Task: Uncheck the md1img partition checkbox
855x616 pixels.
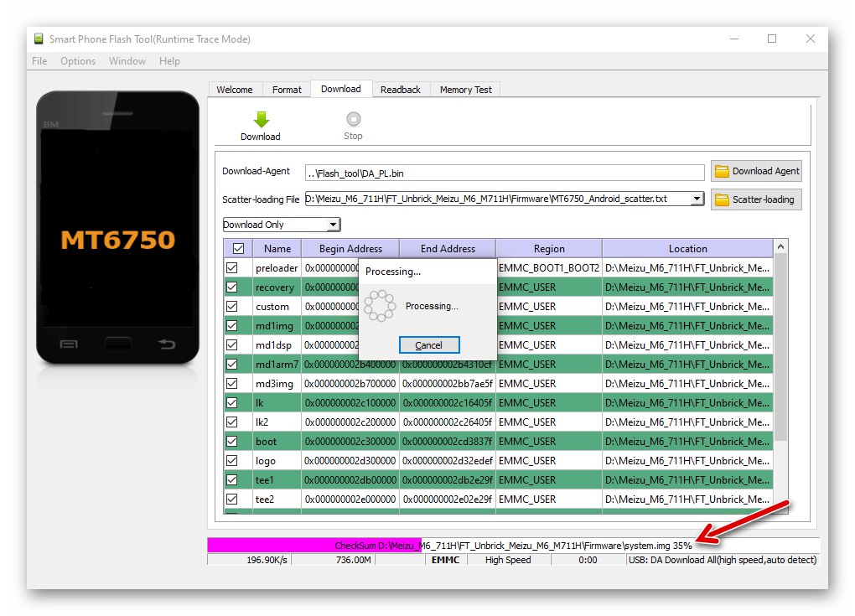Action: (232, 325)
